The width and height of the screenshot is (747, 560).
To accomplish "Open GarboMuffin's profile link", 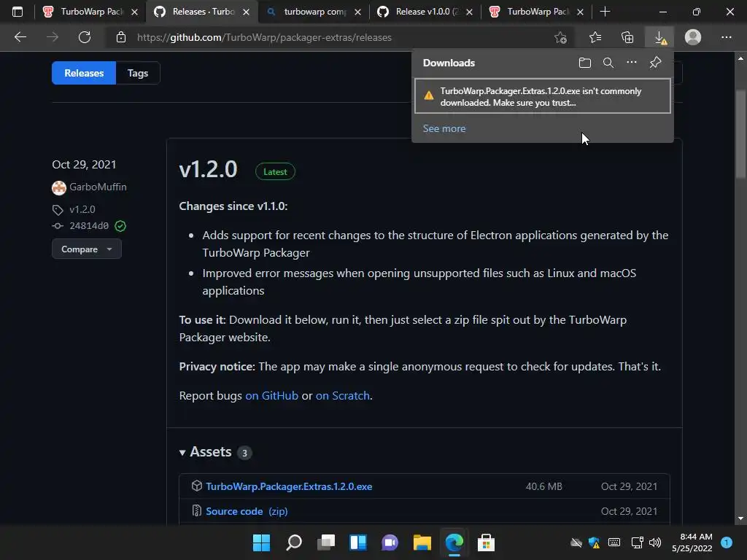I will [98, 187].
